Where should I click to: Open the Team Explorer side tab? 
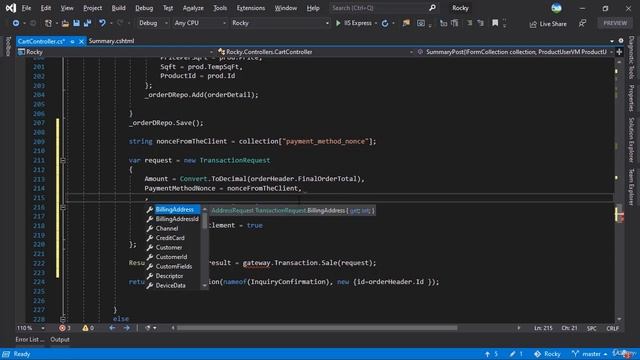pyautogui.click(x=631, y=187)
